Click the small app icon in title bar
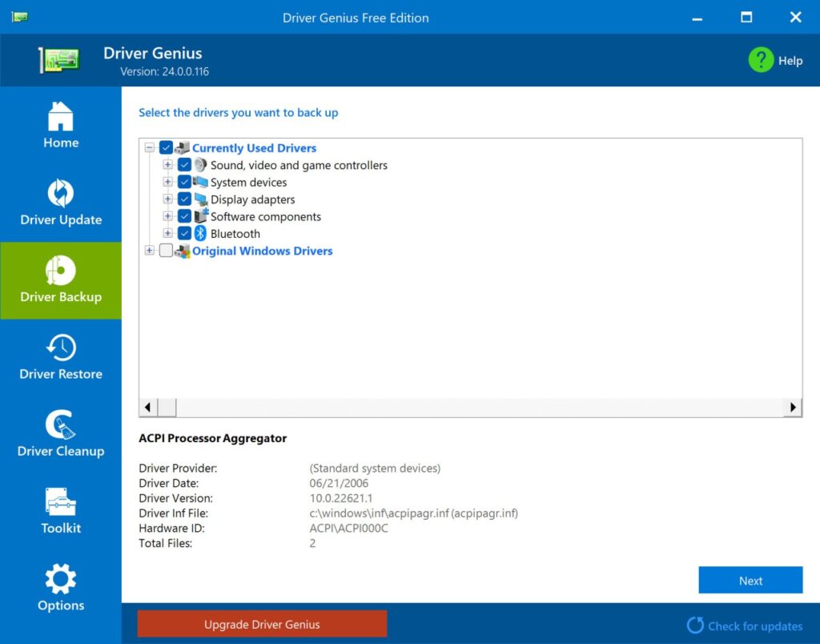 coord(19,17)
